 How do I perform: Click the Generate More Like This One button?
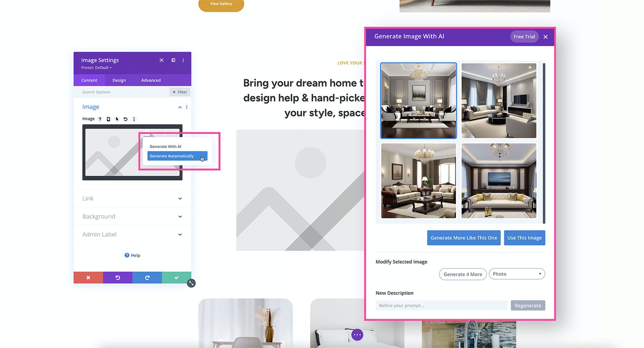click(x=464, y=238)
